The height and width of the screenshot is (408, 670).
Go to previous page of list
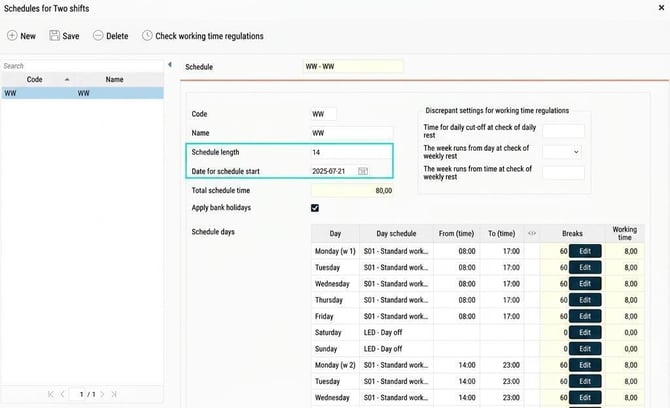pos(62,394)
